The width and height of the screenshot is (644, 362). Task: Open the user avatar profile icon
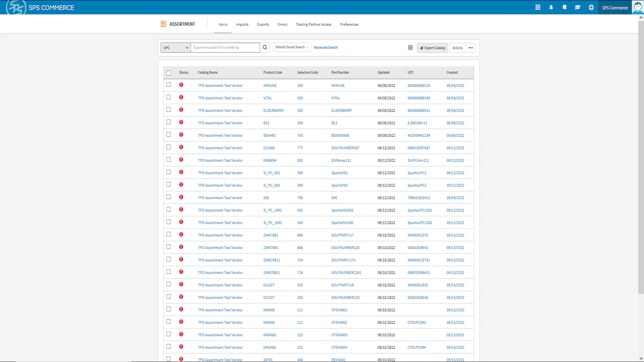[x=638, y=7]
